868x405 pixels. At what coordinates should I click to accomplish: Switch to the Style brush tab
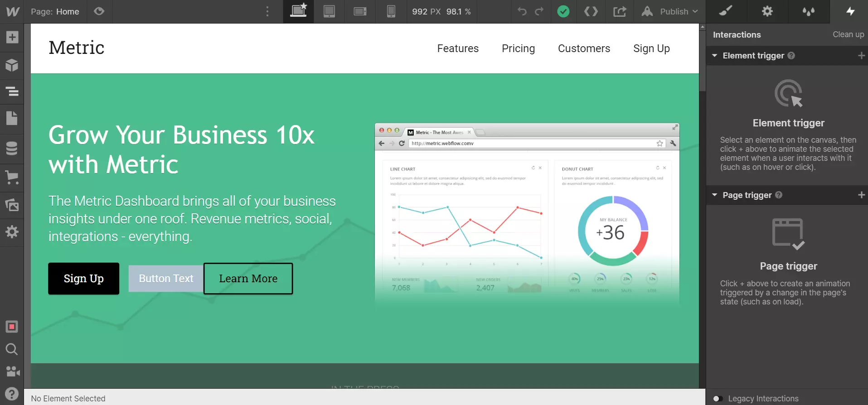pyautogui.click(x=726, y=11)
